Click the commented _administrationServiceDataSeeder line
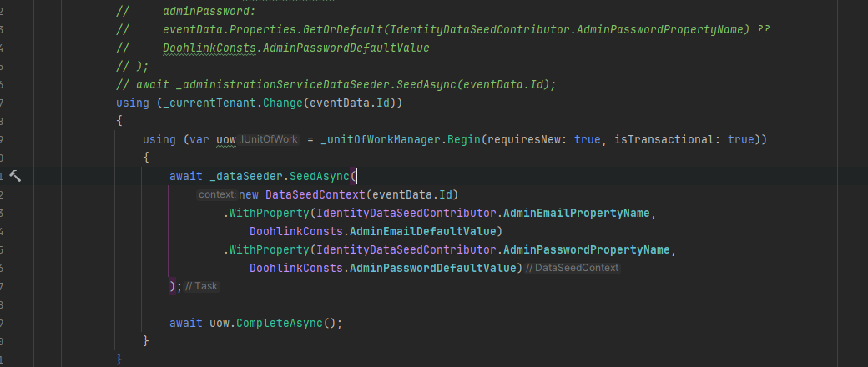Viewport: 868px width, 367px height. 334,84
